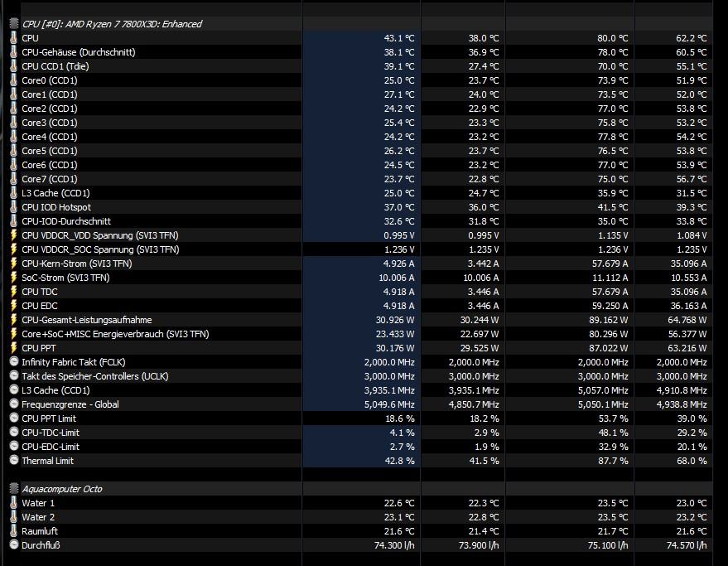This screenshot has height=566, width=728.
Task: Click CPU PPT Limit average 39.0 %
Action: click(x=692, y=418)
